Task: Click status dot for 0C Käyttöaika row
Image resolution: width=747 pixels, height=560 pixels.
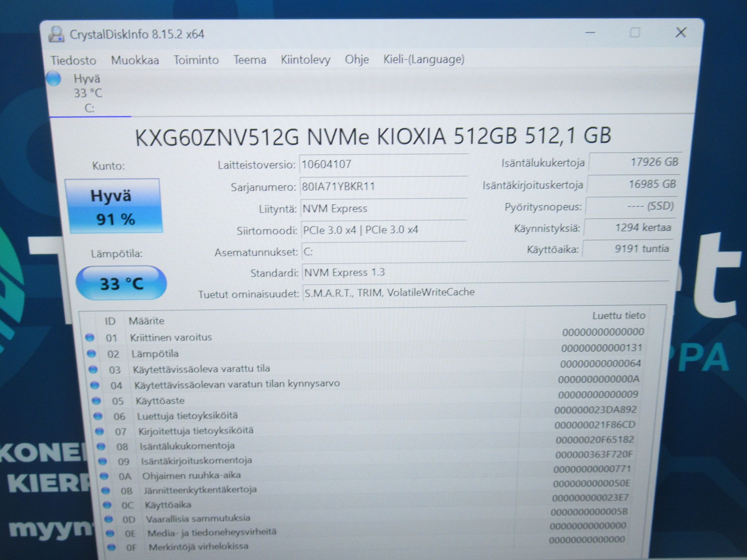Action: pos(107,505)
